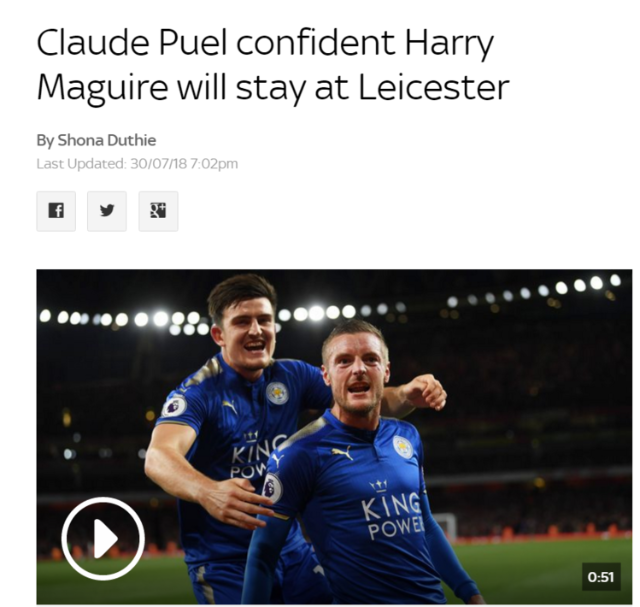Viewport: 640px width, 607px height.
Task: Click the Premier League sleeve badge on front player
Action: (x=272, y=487)
